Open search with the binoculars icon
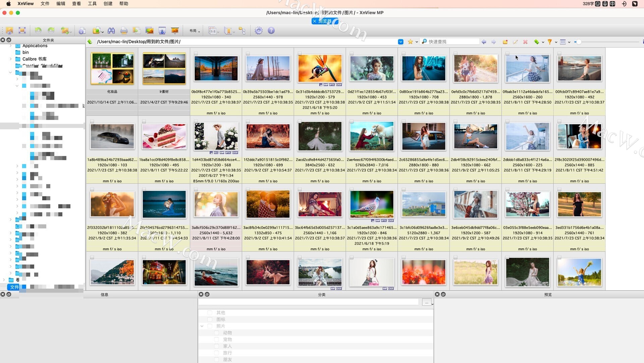644x363 pixels. tap(111, 31)
